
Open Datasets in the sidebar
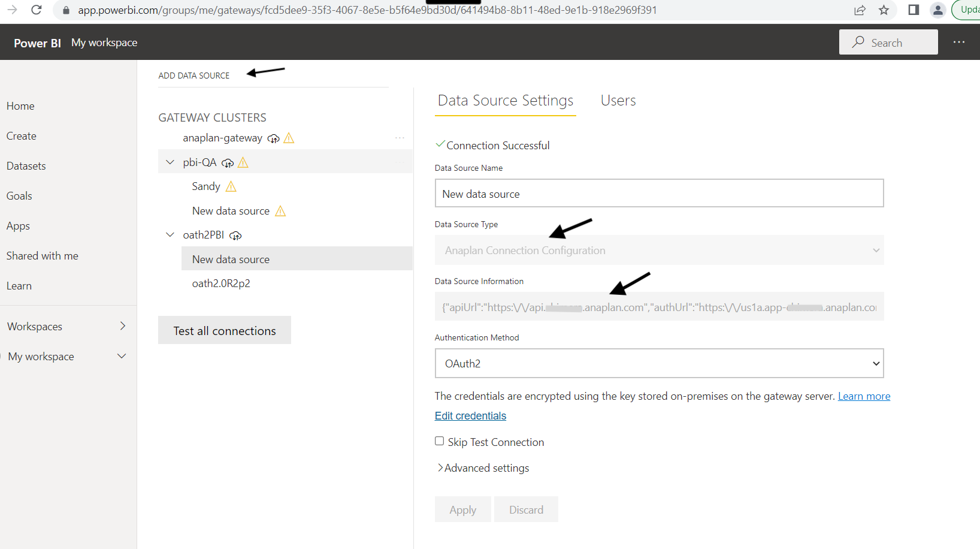pos(26,166)
